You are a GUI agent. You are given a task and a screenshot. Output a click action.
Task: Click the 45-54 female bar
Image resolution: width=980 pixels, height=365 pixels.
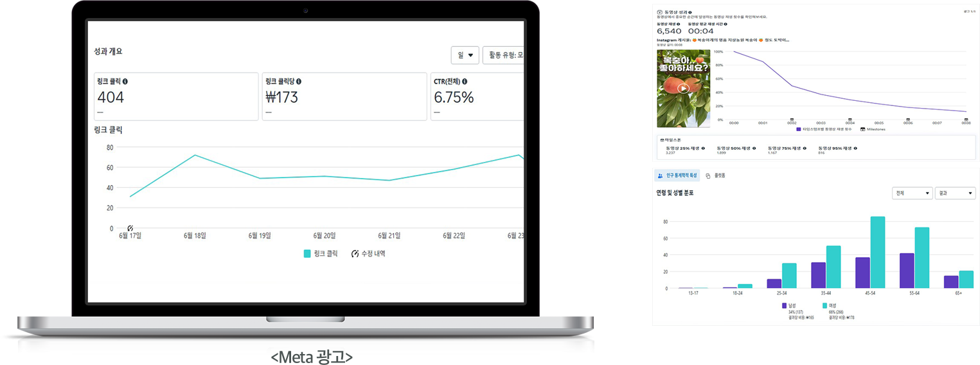pos(878,253)
